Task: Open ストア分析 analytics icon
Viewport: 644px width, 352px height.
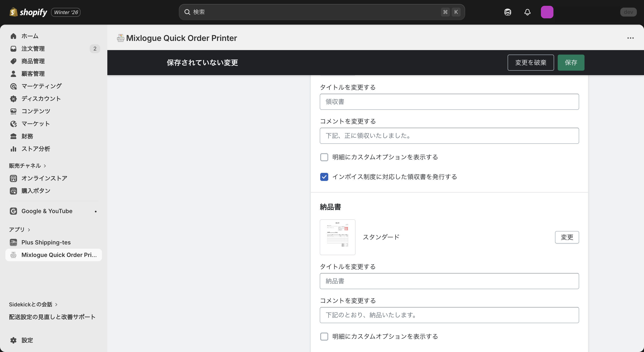Action: point(13,149)
